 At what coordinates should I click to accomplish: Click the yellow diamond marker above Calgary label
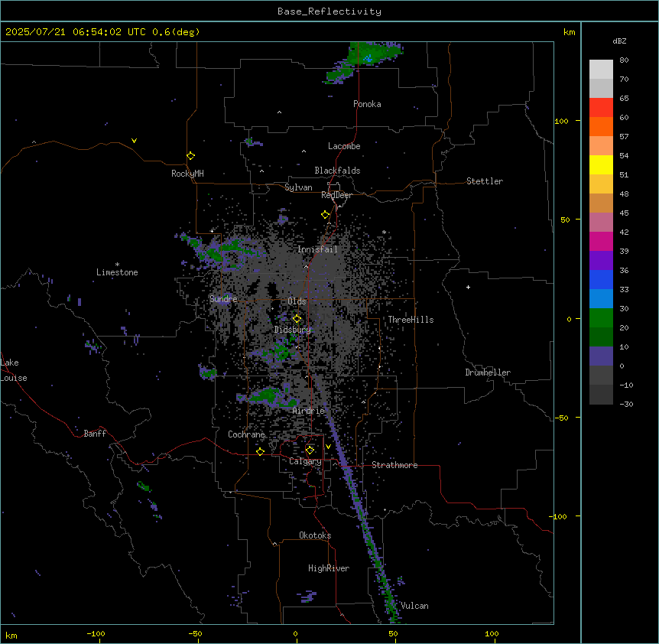[310, 450]
